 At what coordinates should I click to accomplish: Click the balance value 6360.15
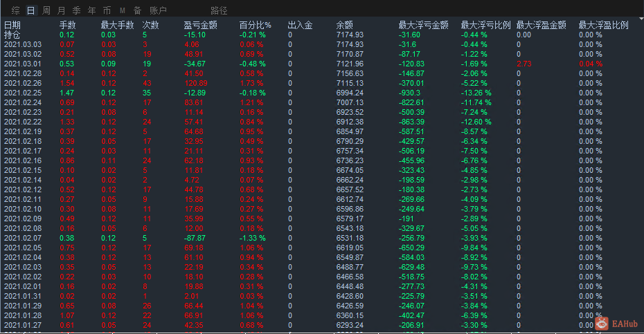(350, 315)
